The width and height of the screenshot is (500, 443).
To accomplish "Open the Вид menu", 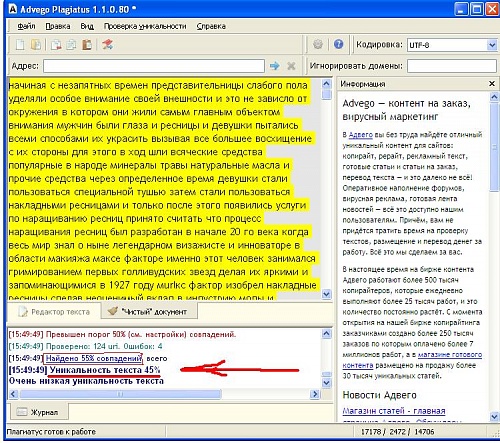I will [87, 26].
